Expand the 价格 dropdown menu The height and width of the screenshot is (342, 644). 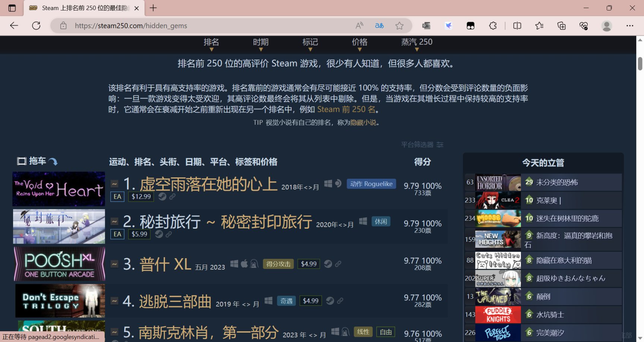coord(360,44)
